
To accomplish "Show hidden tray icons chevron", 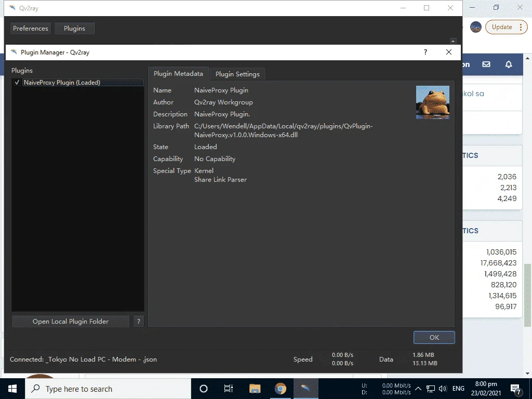I will (418, 389).
